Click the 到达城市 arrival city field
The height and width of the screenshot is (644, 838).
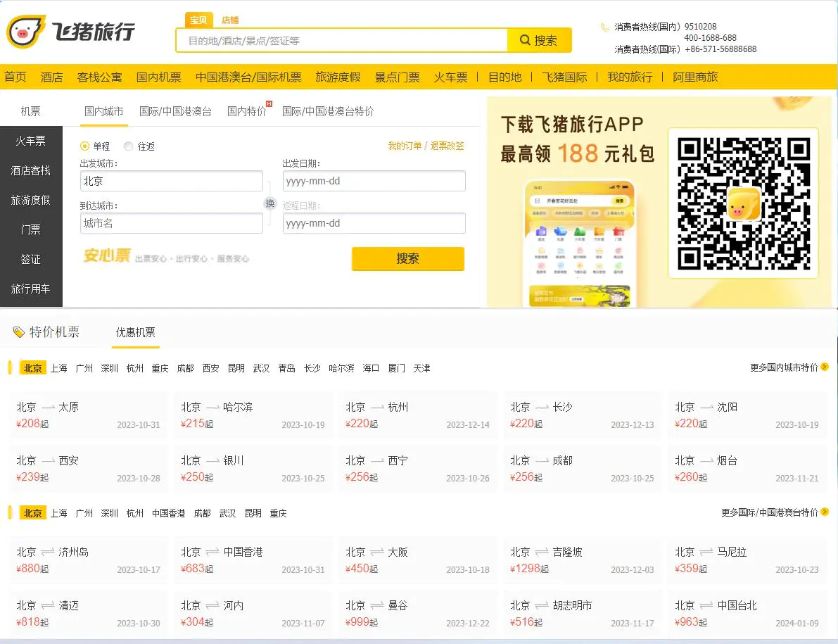point(172,223)
